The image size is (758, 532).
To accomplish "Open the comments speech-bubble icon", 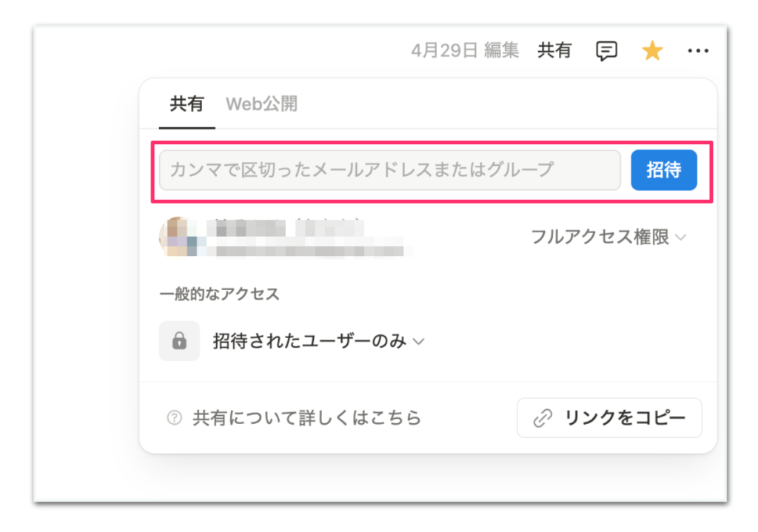I will [x=606, y=51].
